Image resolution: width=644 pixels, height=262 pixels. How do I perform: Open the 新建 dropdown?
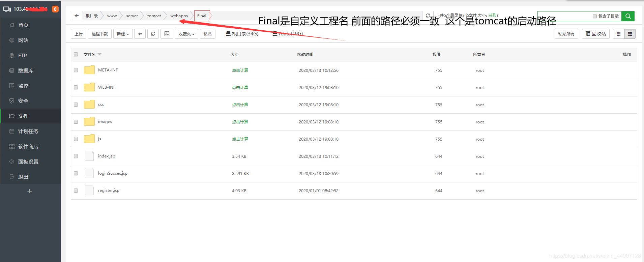[123, 34]
